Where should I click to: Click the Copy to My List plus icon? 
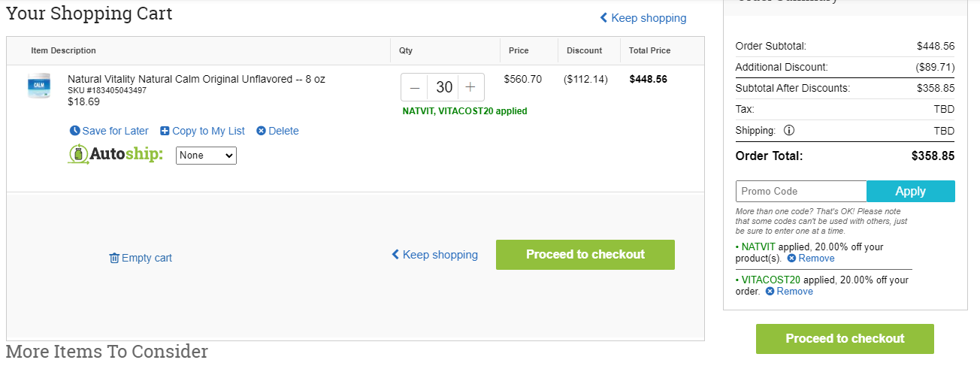165,131
